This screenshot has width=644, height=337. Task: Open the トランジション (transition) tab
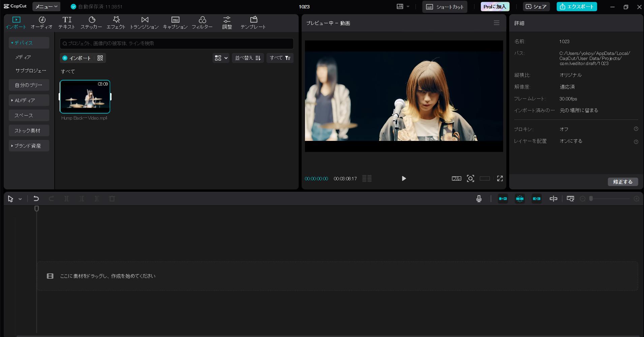(x=144, y=23)
